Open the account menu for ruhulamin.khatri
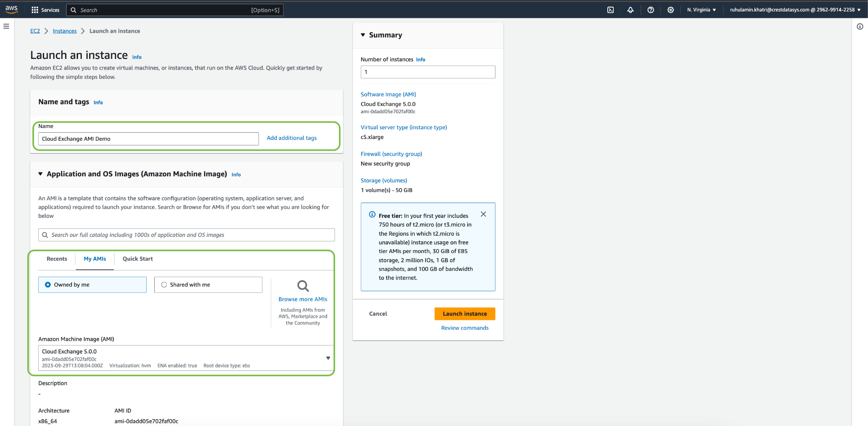This screenshot has height=426, width=868. [x=795, y=10]
